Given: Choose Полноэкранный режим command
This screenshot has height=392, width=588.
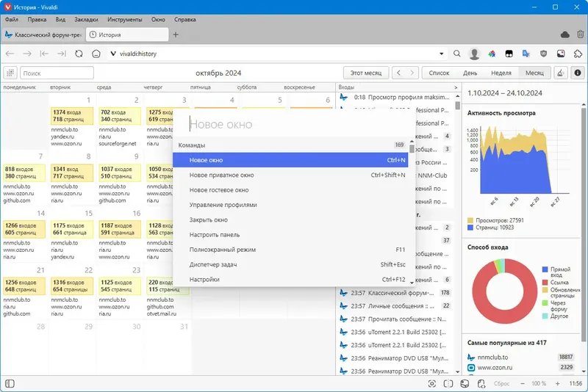Looking at the screenshot, I should [x=290, y=250].
